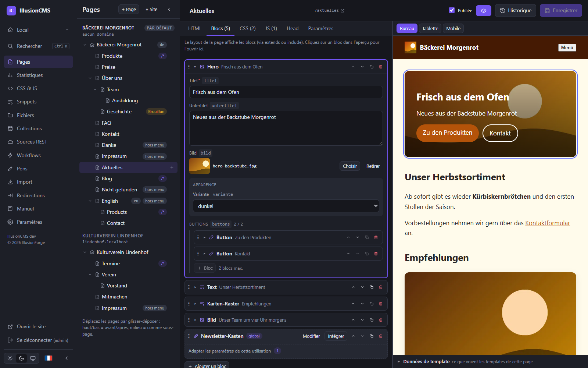Collapse the English tree node

pos(90,201)
